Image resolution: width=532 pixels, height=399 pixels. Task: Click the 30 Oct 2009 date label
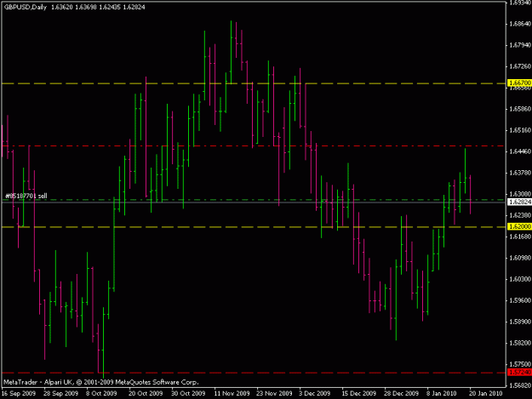(188, 394)
